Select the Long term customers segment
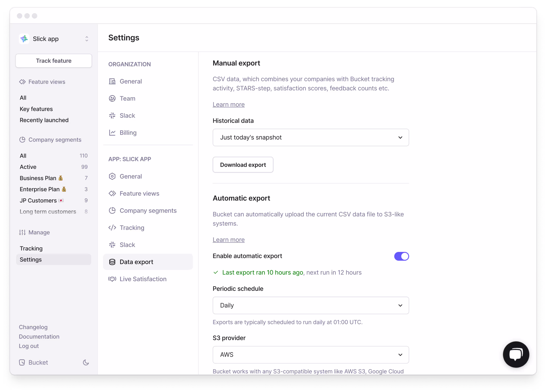 pyautogui.click(x=54, y=211)
